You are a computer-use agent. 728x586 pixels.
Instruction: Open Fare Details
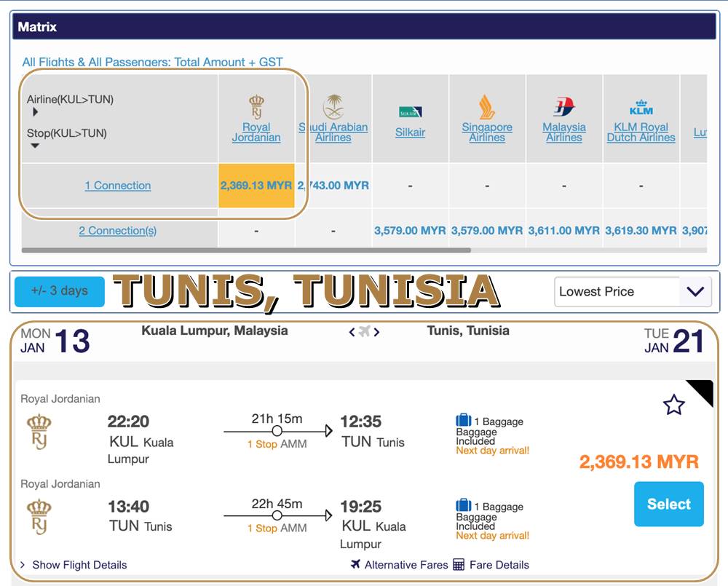pos(499,565)
